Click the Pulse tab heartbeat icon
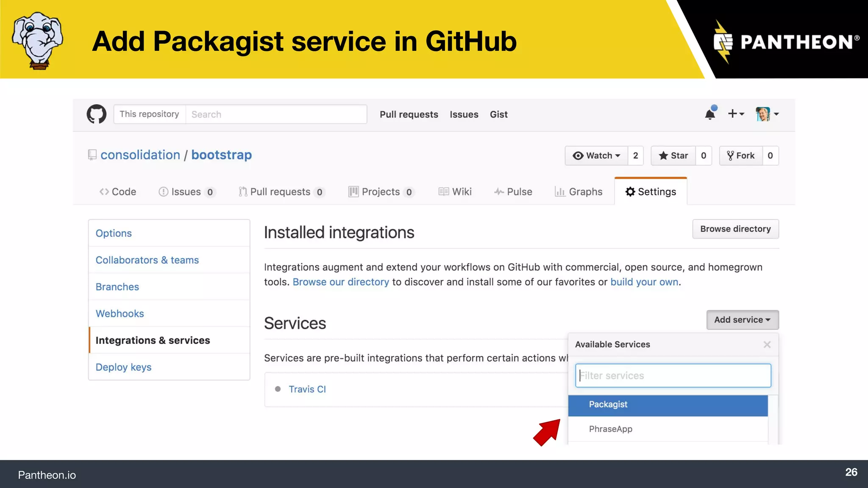 pyautogui.click(x=499, y=191)
